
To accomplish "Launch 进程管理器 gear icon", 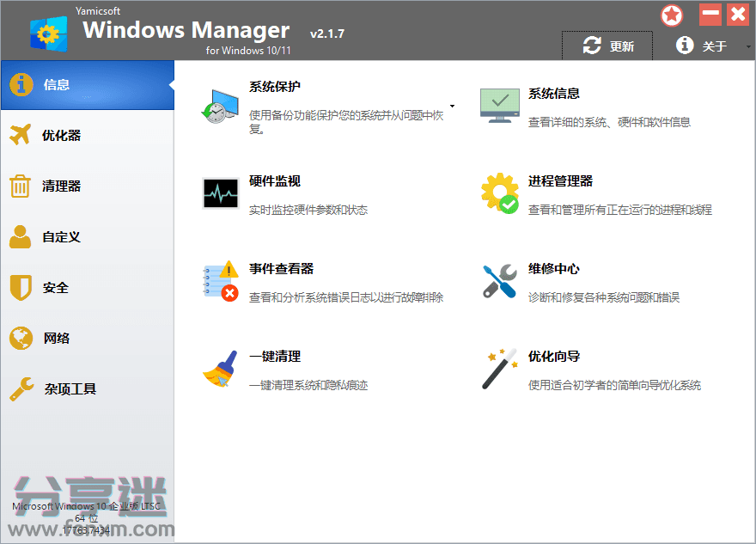I will point(499,193).
